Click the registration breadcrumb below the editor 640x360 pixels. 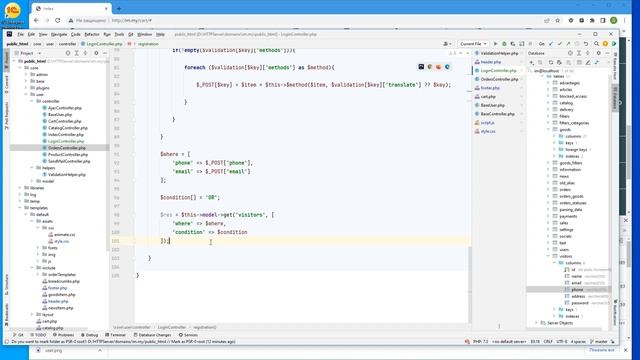click(204, 327)
